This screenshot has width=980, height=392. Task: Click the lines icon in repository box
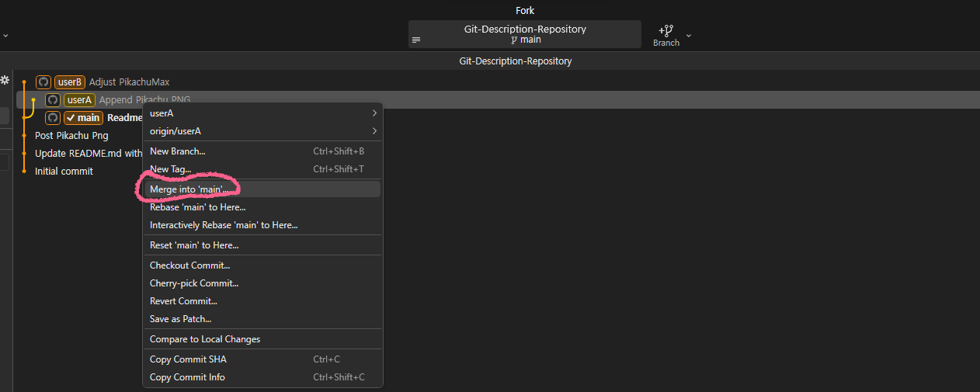416,40
